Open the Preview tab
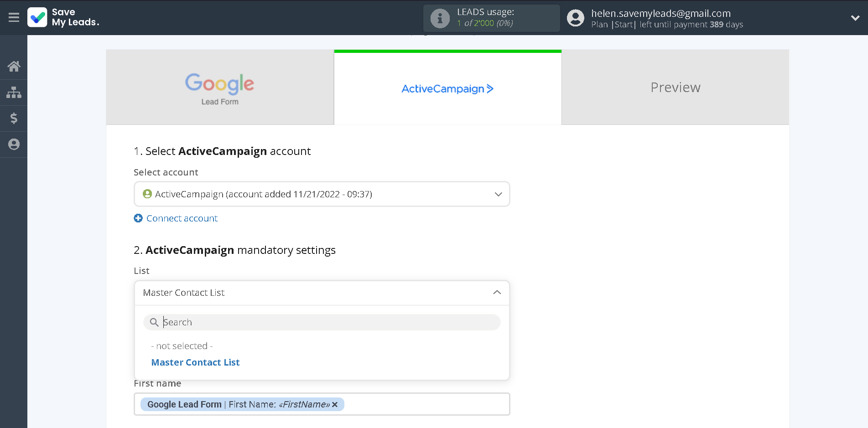 coord(675,88)
